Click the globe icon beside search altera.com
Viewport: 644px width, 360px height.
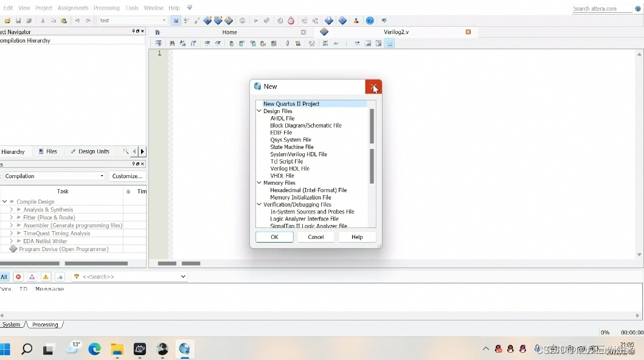(x=638, y=9)
